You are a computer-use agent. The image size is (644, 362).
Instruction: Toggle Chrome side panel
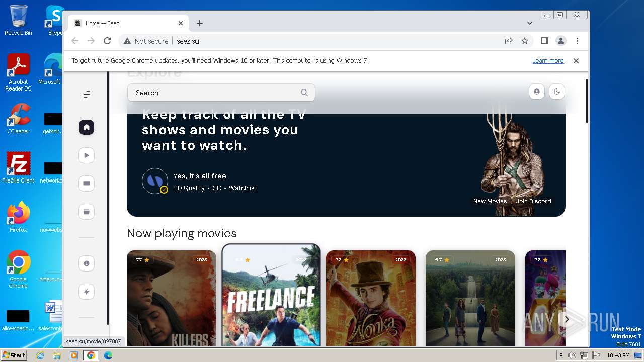pos(545,41)
